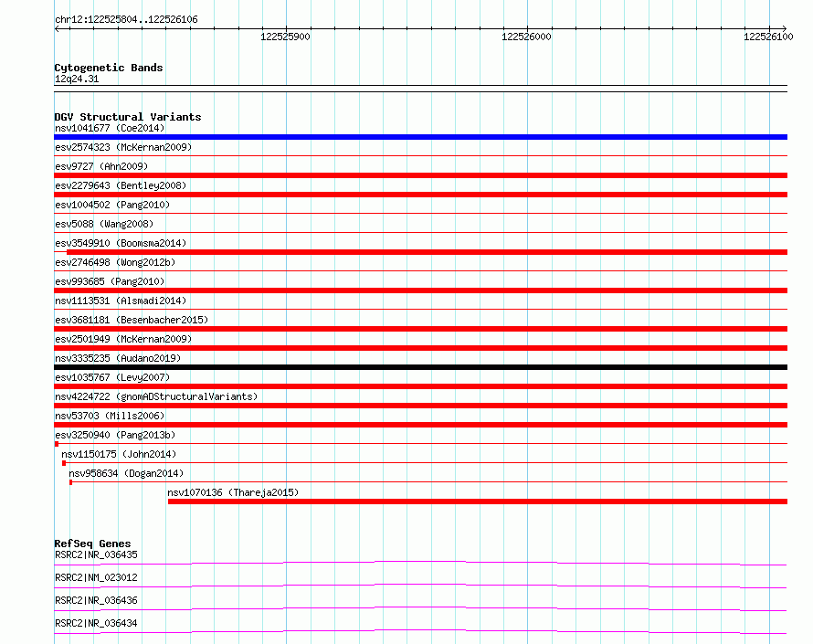Select variant nsv1070136 (Thareja2015) label
The height and width of the screenshot is (644, 813).
(233, 492)
